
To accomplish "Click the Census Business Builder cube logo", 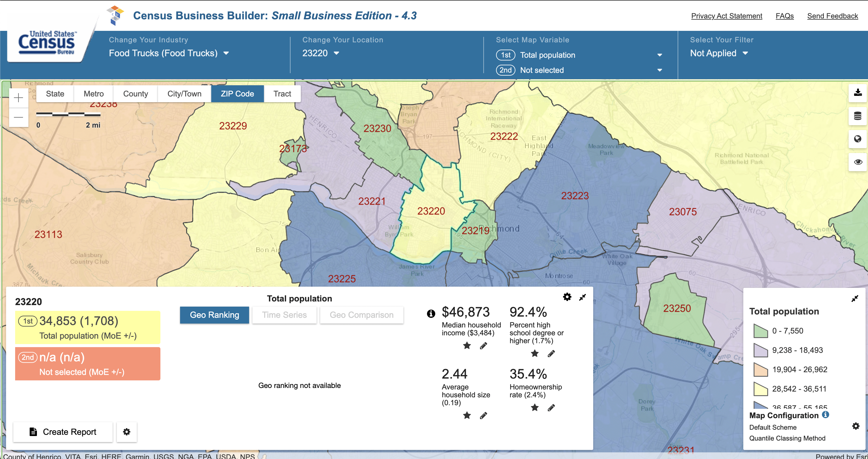I will pos(115,15).
